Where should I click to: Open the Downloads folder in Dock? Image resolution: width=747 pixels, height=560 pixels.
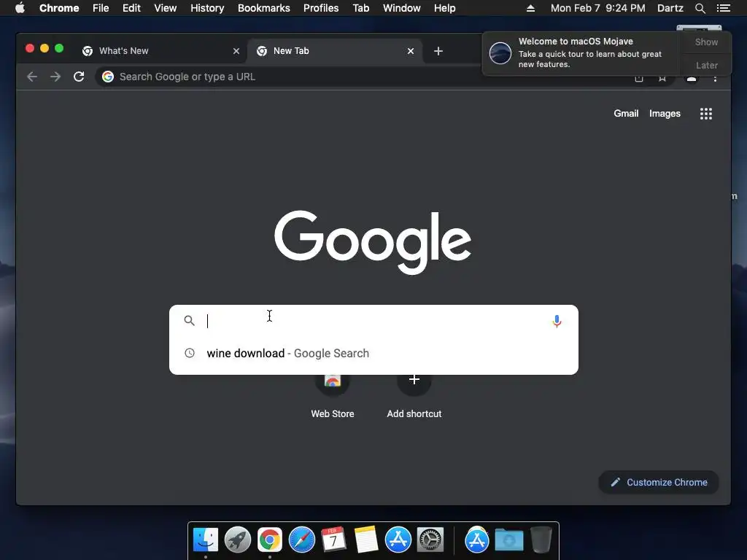(x=508, y=540)
